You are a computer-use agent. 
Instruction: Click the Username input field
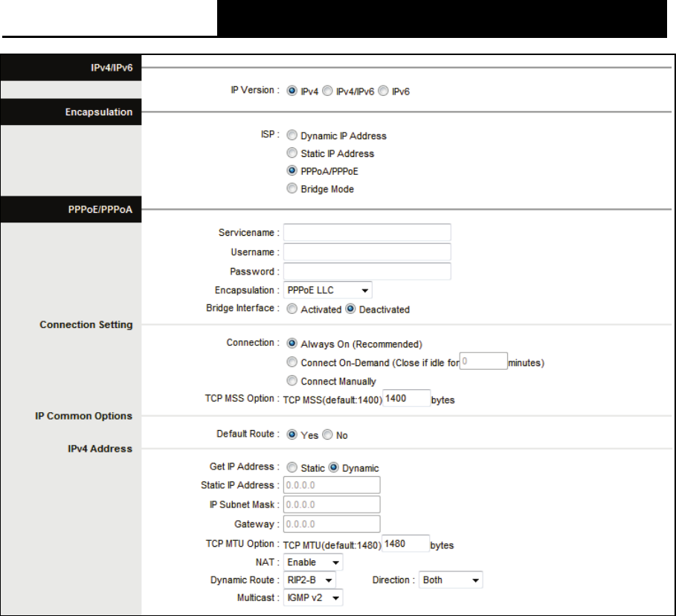pyautogui.click(x=367, y=252)
